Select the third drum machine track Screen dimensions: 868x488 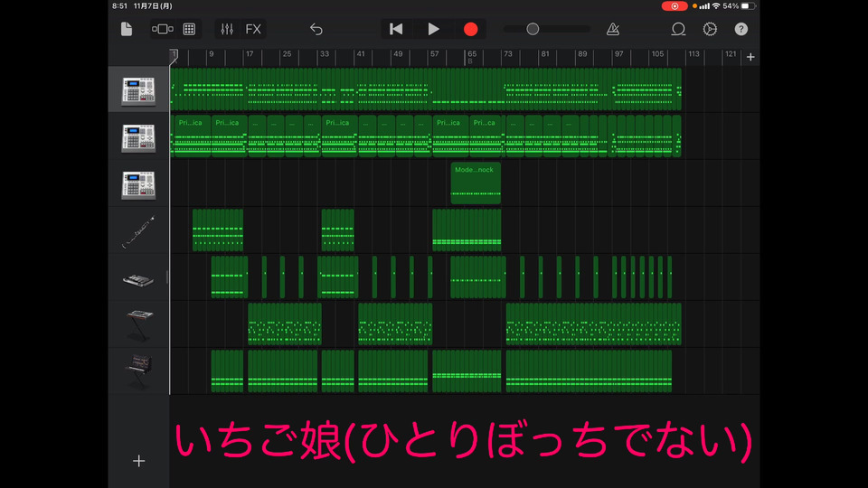coord(138,184)
